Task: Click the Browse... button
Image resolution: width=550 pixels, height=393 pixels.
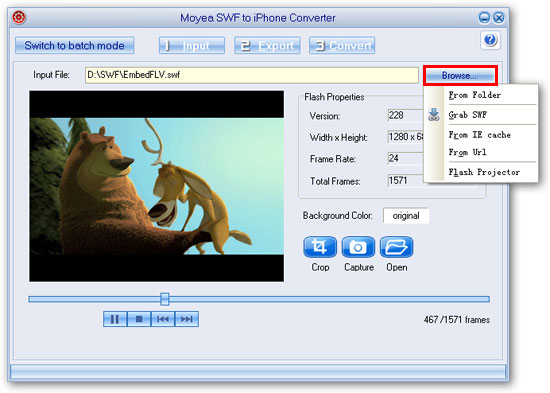Action: [x=460, y=75]
